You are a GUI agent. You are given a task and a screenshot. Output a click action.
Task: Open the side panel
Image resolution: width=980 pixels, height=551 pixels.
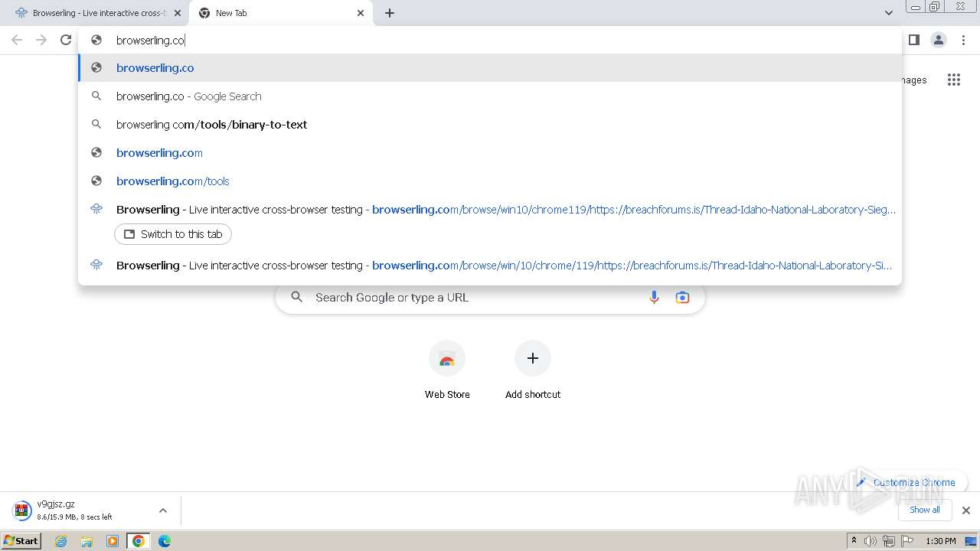tap(913, 40)
